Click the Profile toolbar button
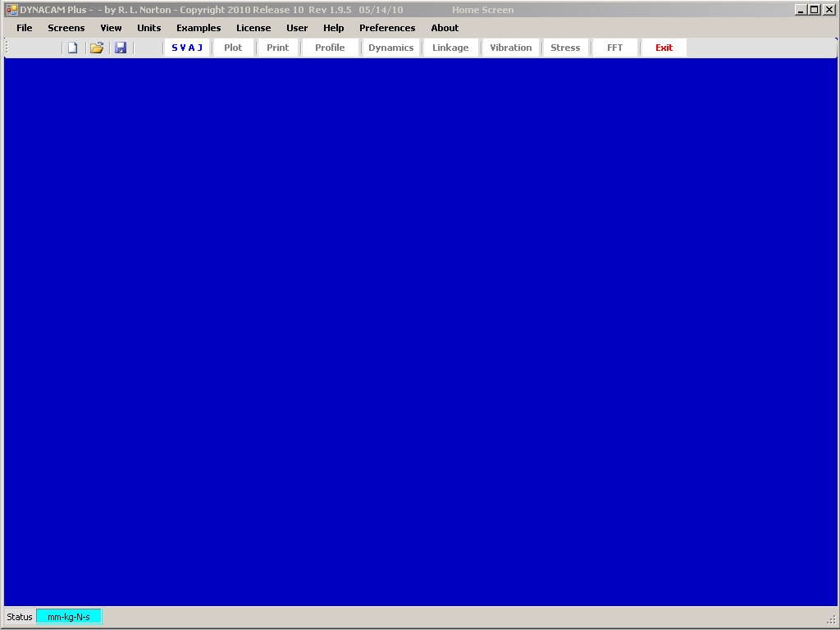This screenshot has width=840, height=630. (330, 48)
